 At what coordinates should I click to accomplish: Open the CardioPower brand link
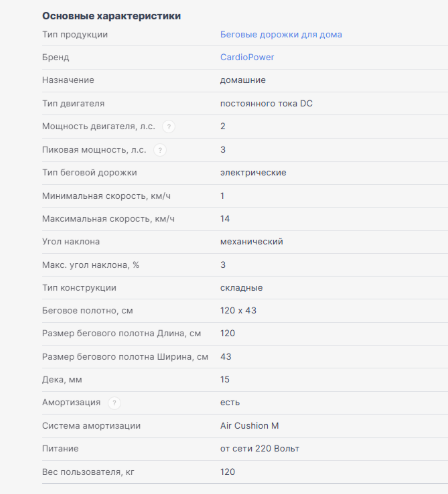click(247, 57)
